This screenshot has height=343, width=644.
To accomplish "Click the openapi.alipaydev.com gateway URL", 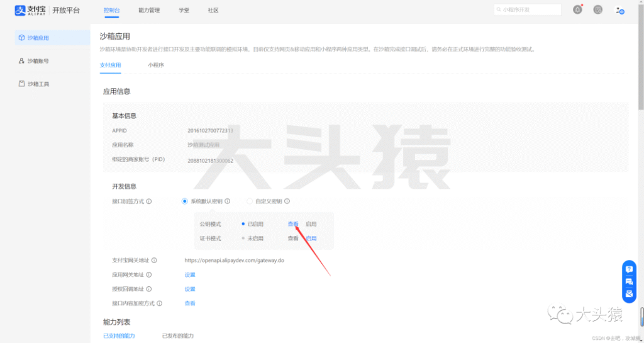I will point(234,261).
